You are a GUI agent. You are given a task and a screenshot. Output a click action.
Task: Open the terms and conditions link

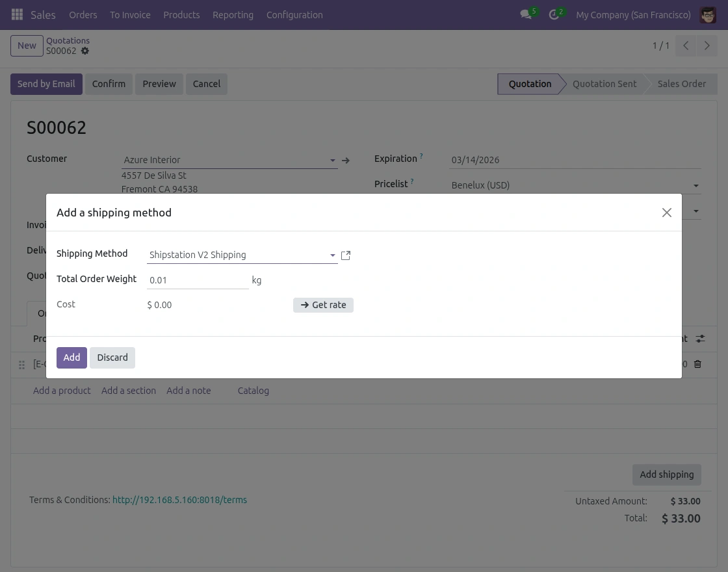coord(179,500)
